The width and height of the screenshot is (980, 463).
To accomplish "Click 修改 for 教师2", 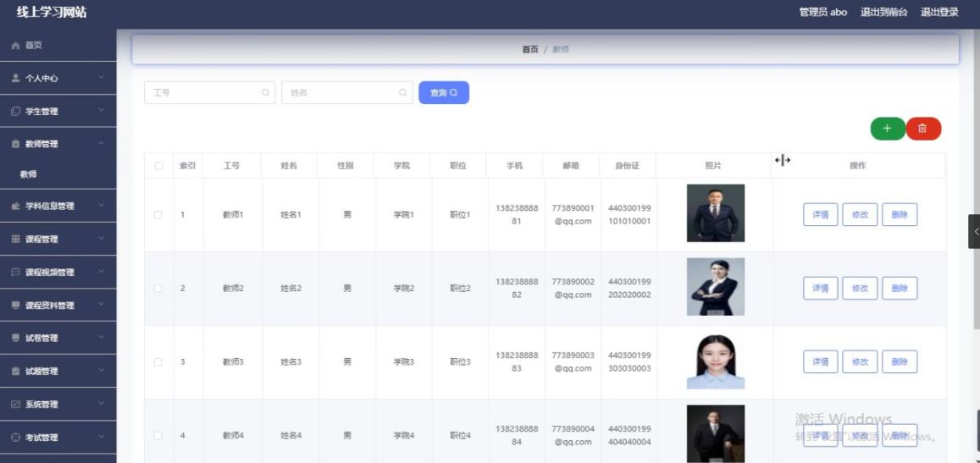I will [x=860, y=288].
